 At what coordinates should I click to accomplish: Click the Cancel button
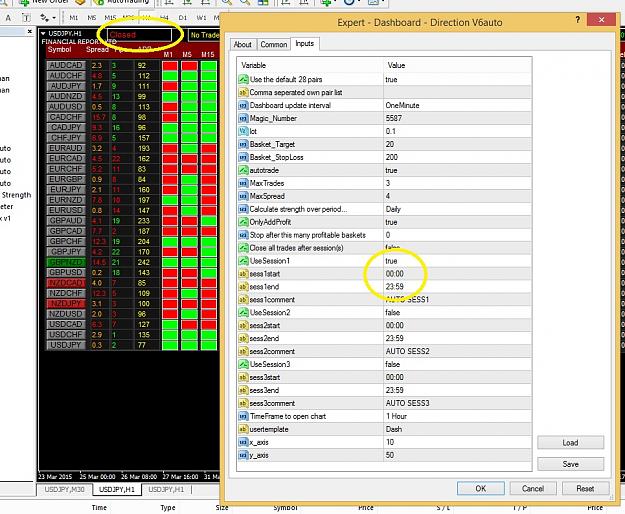533,488
